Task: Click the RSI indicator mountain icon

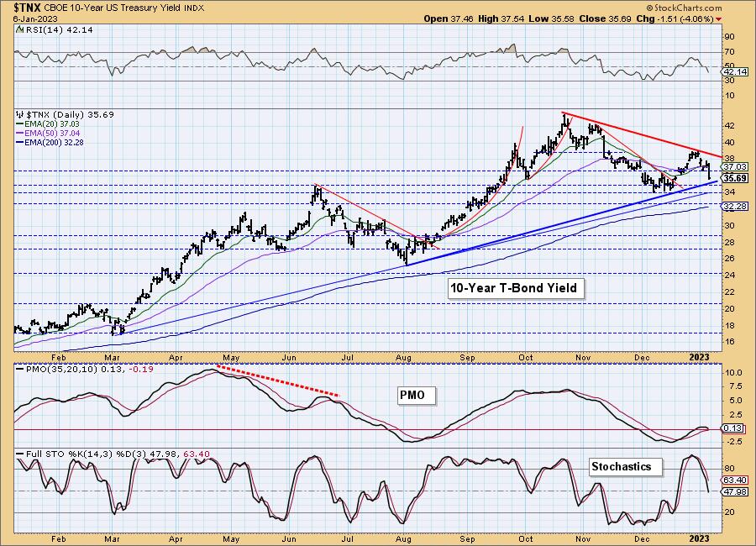Action: tap(19, 29)
